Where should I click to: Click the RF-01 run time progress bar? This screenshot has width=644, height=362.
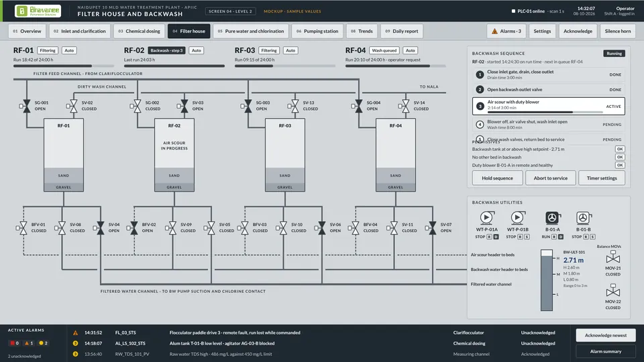tap(63, 66)
